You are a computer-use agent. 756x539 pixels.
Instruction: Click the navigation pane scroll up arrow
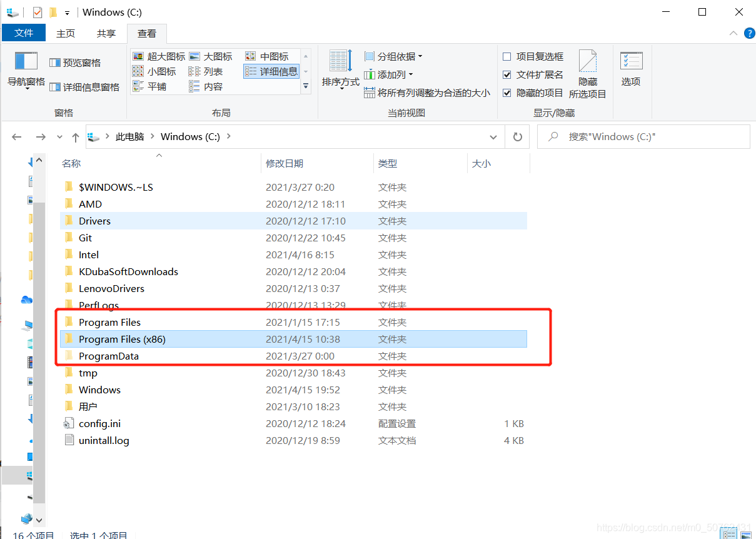[x=39, y=160]
